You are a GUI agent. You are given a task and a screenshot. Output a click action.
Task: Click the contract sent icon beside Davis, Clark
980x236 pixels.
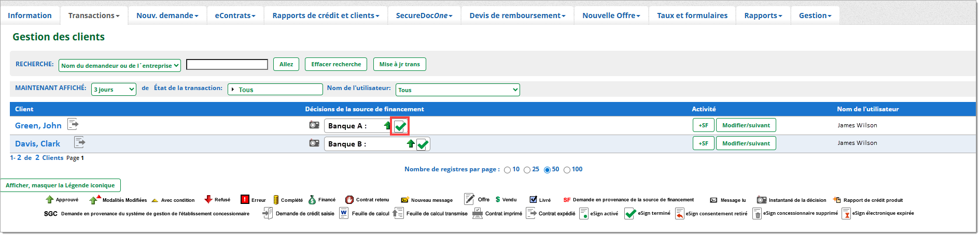[x=79, y=142]
